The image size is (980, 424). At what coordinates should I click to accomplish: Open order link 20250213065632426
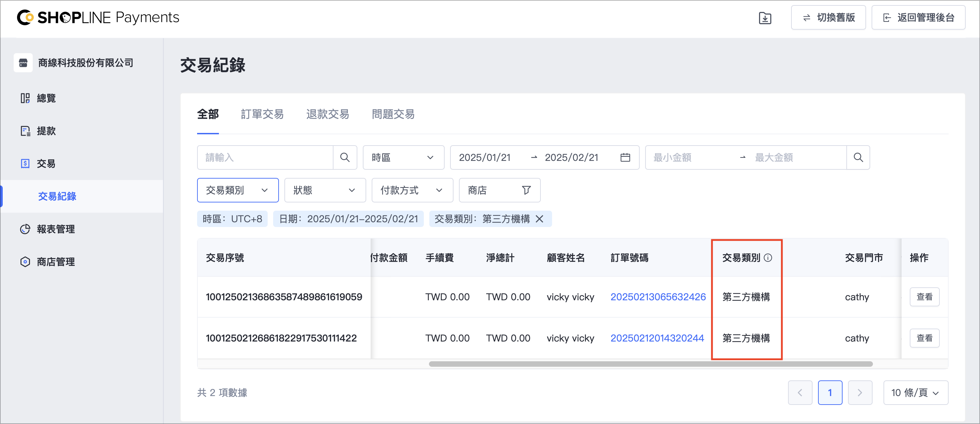[658, 297]
